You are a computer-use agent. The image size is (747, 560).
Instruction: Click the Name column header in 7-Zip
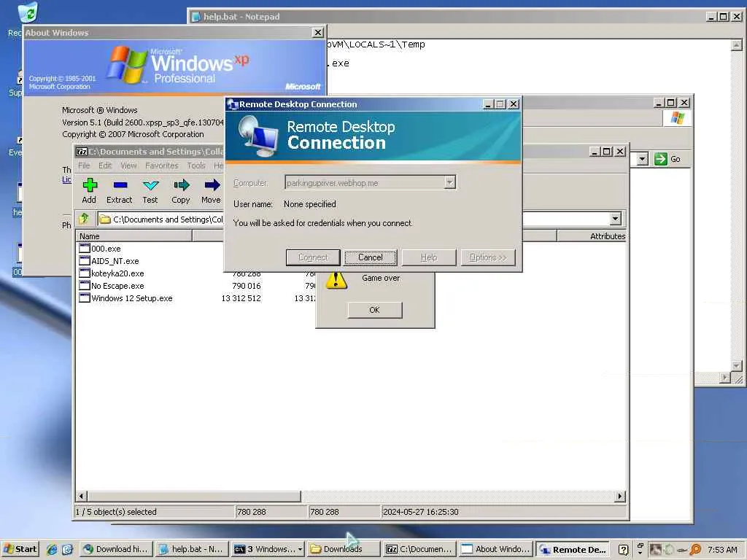tap(134, 236)
